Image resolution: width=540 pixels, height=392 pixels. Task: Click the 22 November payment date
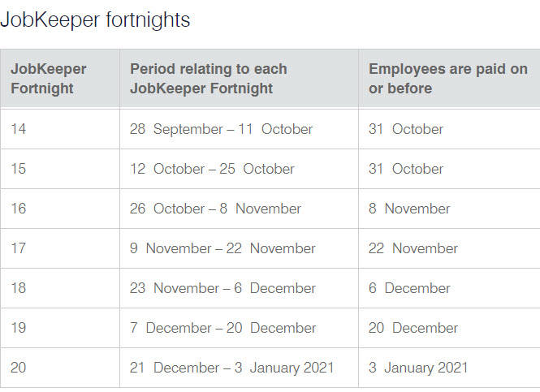(413, 248)
